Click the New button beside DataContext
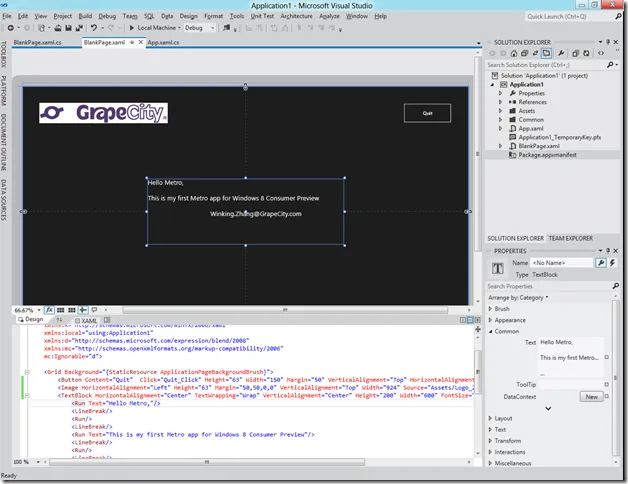The width and height of the screenshot is (628, 484). point(591,397)
